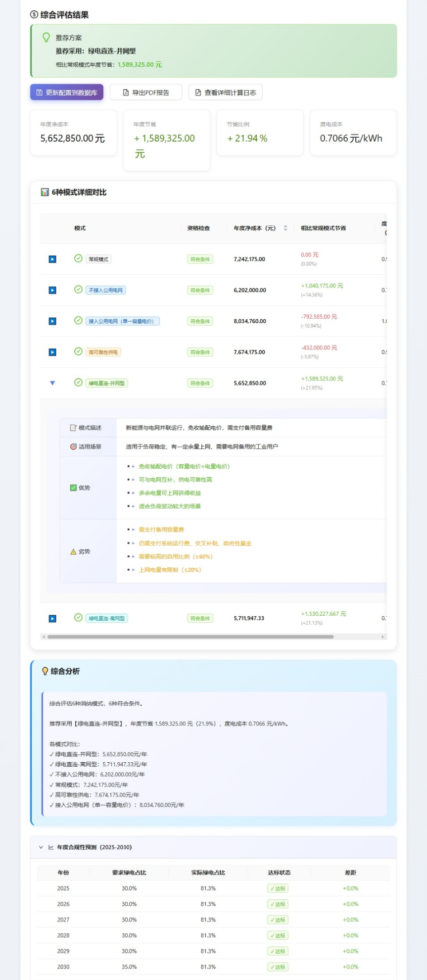Click scrollbar right arrow in comparison table
Viewport: 427px width, 980px height.
(382, 637)
